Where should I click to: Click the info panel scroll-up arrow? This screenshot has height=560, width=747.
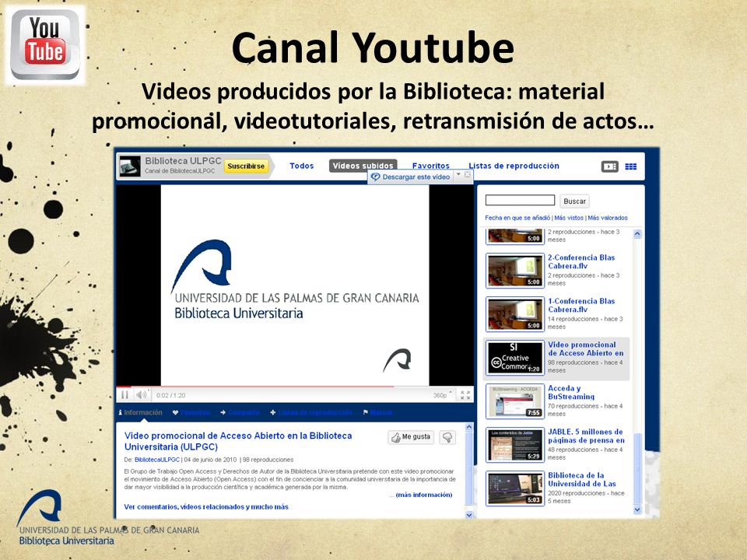(468, 428)
